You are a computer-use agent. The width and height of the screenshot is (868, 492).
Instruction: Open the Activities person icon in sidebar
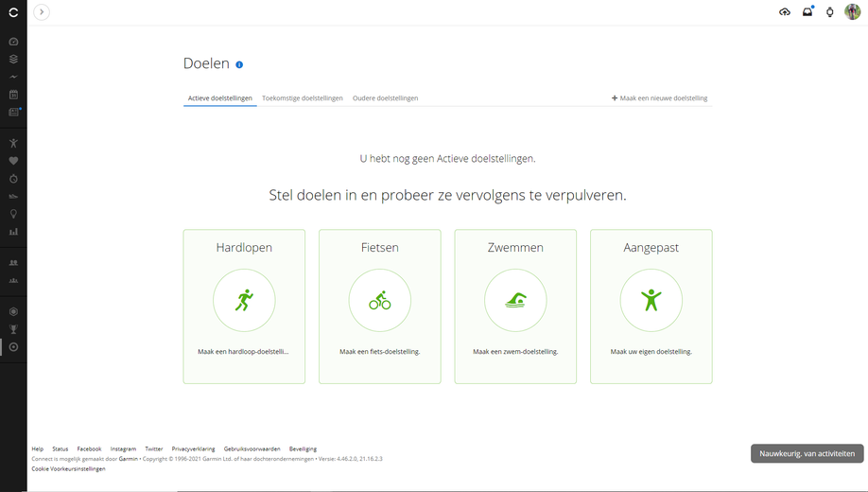point(13,144)
